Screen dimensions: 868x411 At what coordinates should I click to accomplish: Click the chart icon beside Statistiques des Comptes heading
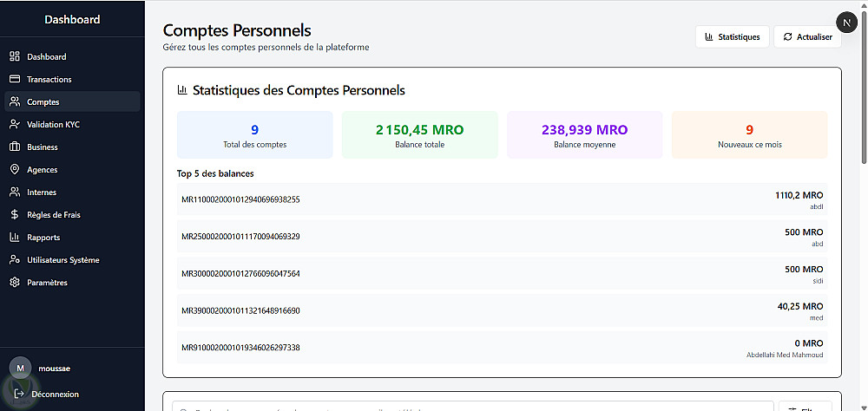(181, 89)
